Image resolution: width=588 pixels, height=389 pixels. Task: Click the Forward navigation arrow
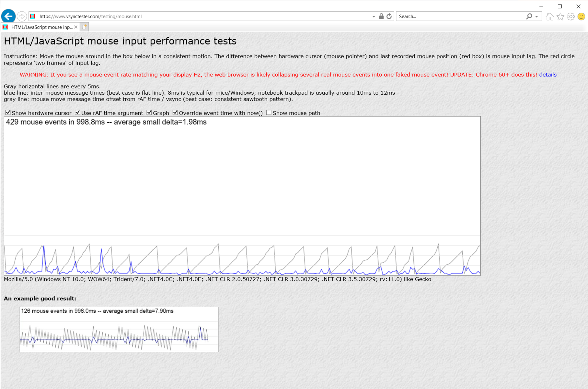point(22,16)
